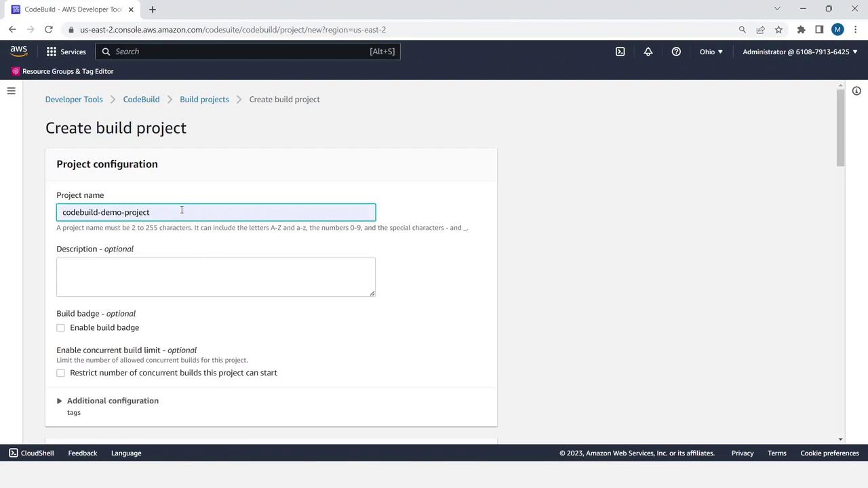Open Cookie preferences
Image resolution: width=868 pixels, height=488 pixels.
(x=829, y=453)
